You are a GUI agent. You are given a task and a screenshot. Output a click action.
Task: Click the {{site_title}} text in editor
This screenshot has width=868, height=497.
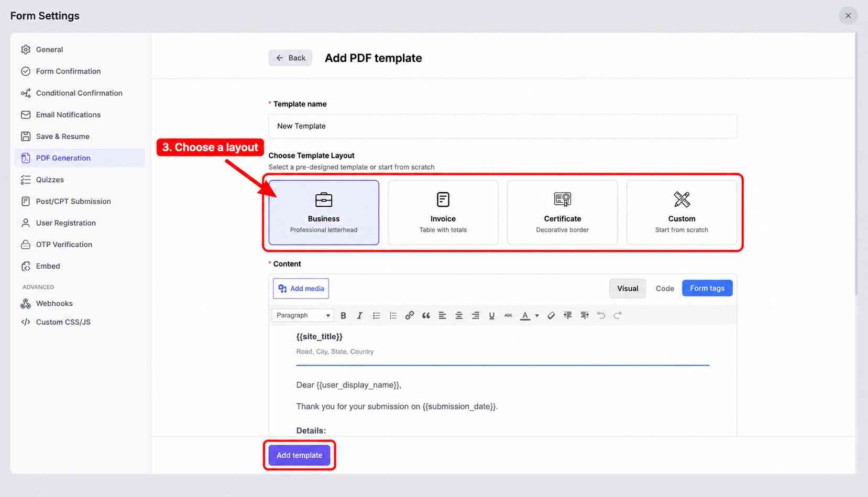pyautogui.click(x=319, y=337)
